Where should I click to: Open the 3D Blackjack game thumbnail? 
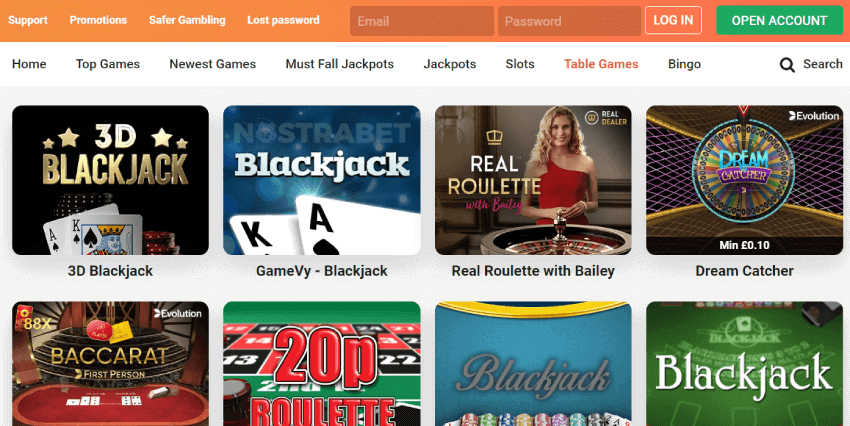(x=111, y=180)
